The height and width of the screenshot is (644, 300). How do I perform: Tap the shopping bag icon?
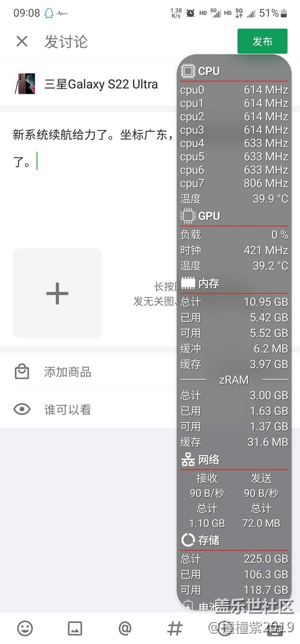[x=22, y=372]
